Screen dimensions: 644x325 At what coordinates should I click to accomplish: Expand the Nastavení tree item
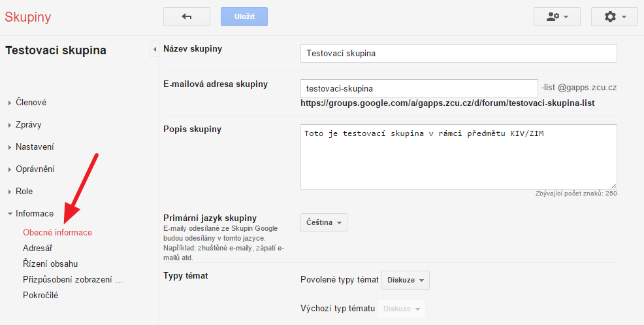pos(35,147)
